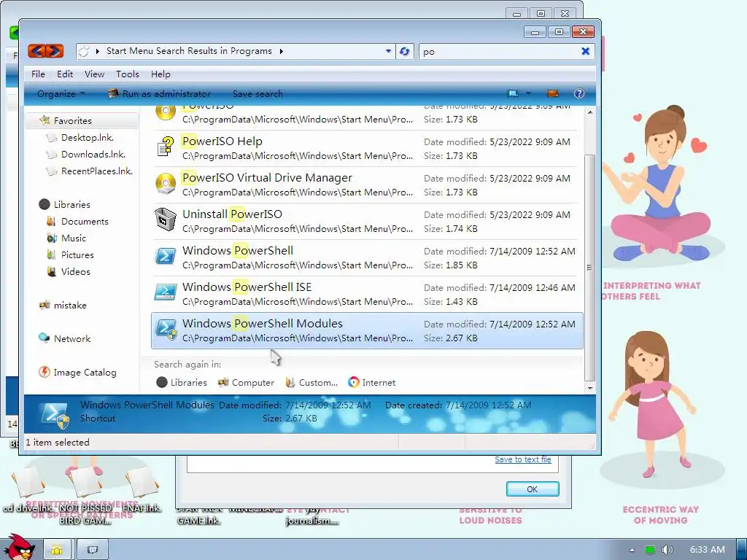The height and width of the screenshot is (560, 747).
Task: Open the Organize dropdown
Action: pyautogui.click(x=61, y=94)
